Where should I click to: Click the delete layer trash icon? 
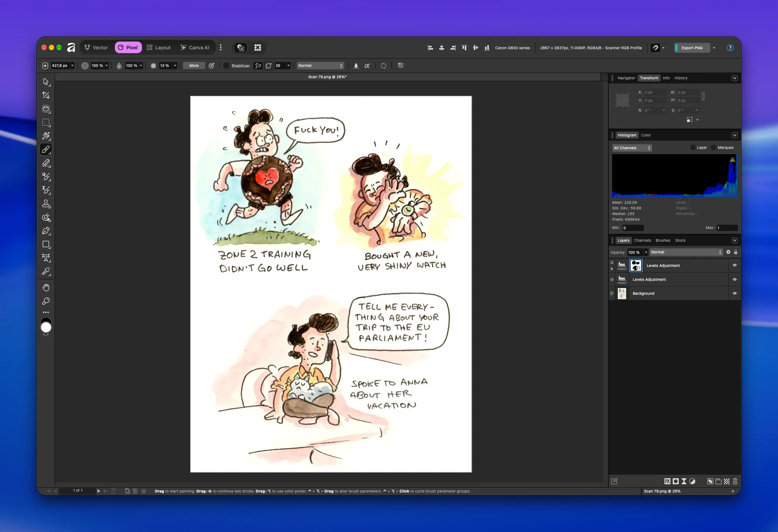coord(735,481)
